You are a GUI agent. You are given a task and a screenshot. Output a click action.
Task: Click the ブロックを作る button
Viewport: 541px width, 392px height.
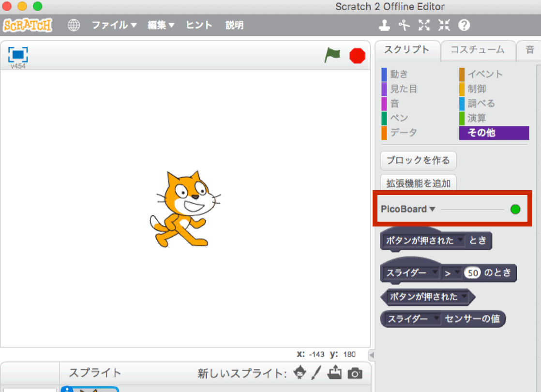(x=418, y=161)
